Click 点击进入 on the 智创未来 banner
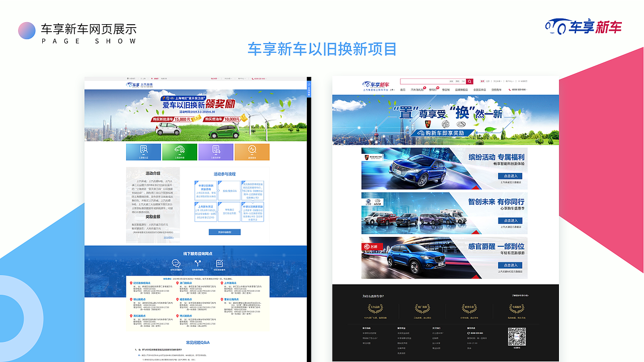 point(510,221)
